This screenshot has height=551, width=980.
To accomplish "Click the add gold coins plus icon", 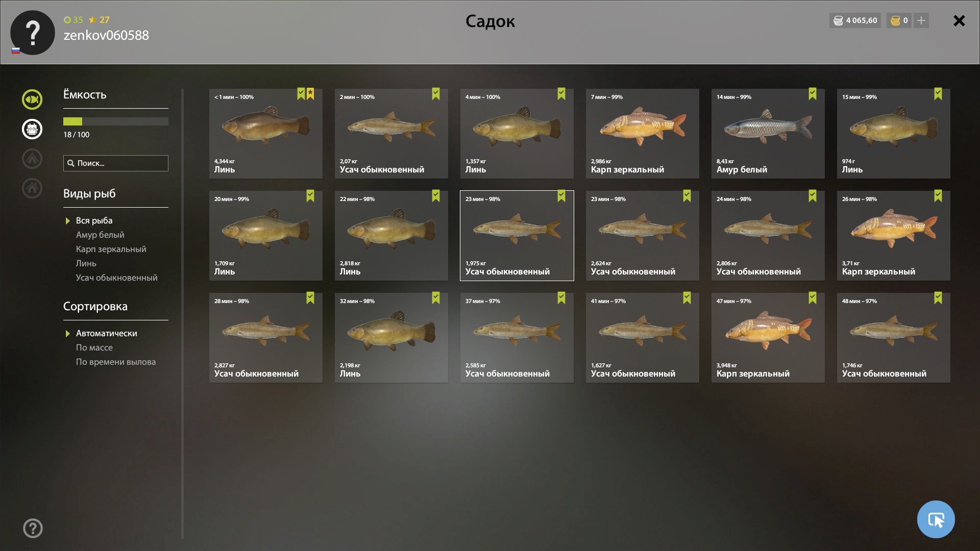I will pyautogui.click(x=921, y=20).
